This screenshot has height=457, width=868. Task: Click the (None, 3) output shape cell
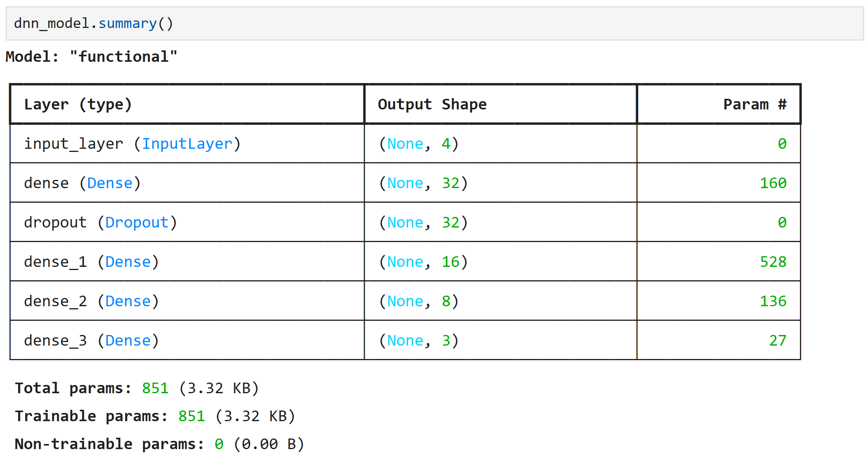[419, 340]
